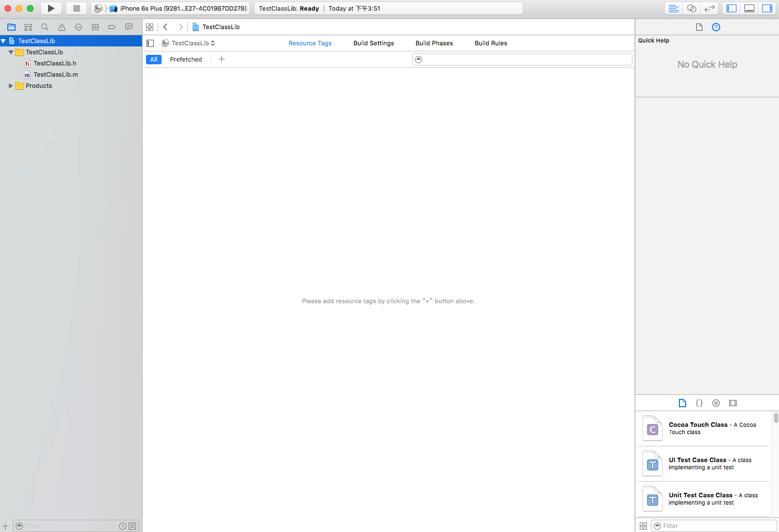This screenshot has height=532, width=779.
Task: Select the Products folder
Action: pyautogui.click(x=39, y=86)
